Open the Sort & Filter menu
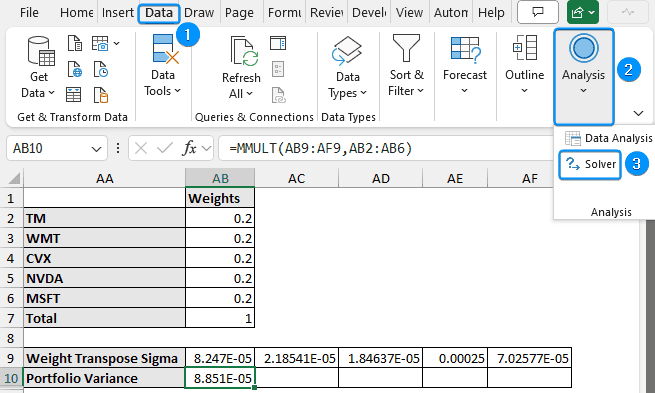Image resolution: width=655 pixels, height=393 pixels. [x=406, y=66]
